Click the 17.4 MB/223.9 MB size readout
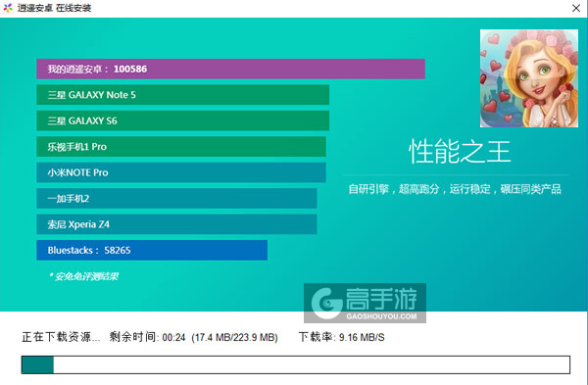Image resolution: width=588 pixels, height=385 pixels. click(x=234, y=337)
